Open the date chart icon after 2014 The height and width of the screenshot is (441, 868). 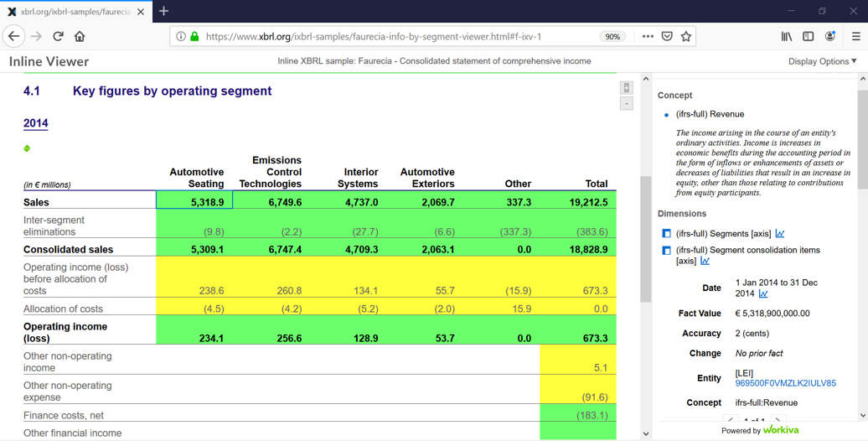click(763, 293)
